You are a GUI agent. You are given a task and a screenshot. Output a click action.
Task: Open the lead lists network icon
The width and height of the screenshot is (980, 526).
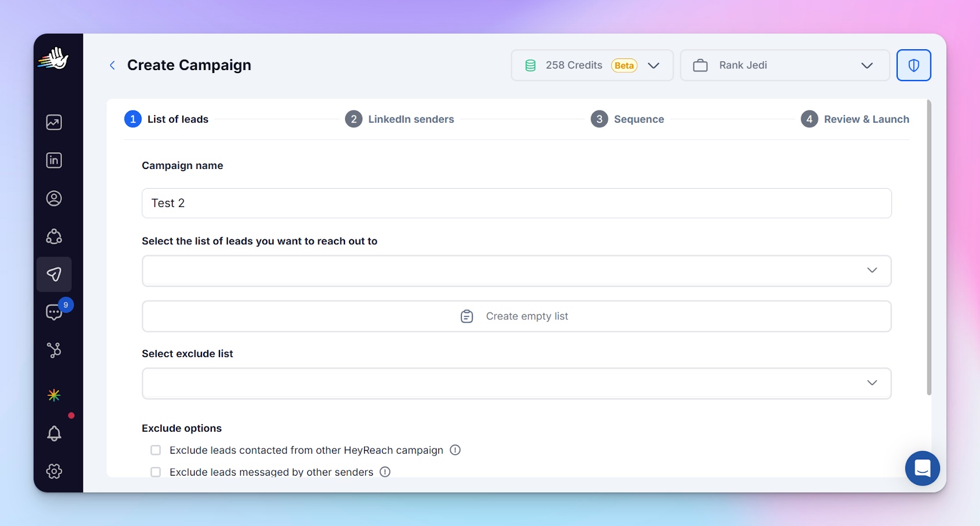pyautogui.click(x=54, y=237)
